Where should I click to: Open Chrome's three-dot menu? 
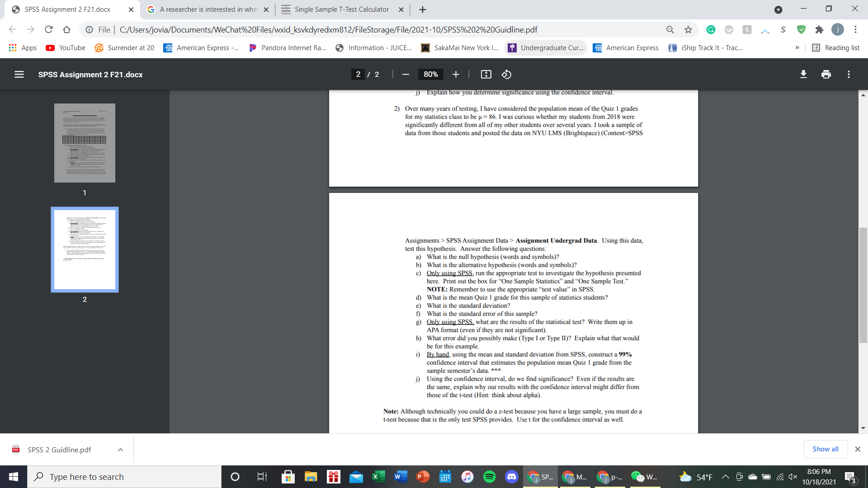pyautogui.click(x=855, y=29)
